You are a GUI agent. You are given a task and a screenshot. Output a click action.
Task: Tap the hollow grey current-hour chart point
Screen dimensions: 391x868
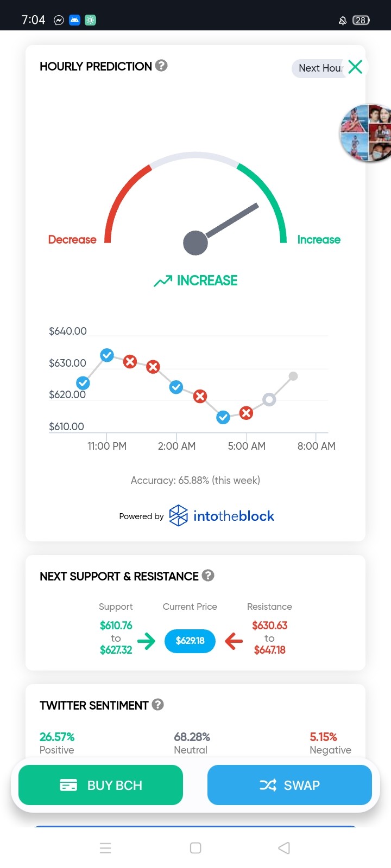[x=269, y=400]
